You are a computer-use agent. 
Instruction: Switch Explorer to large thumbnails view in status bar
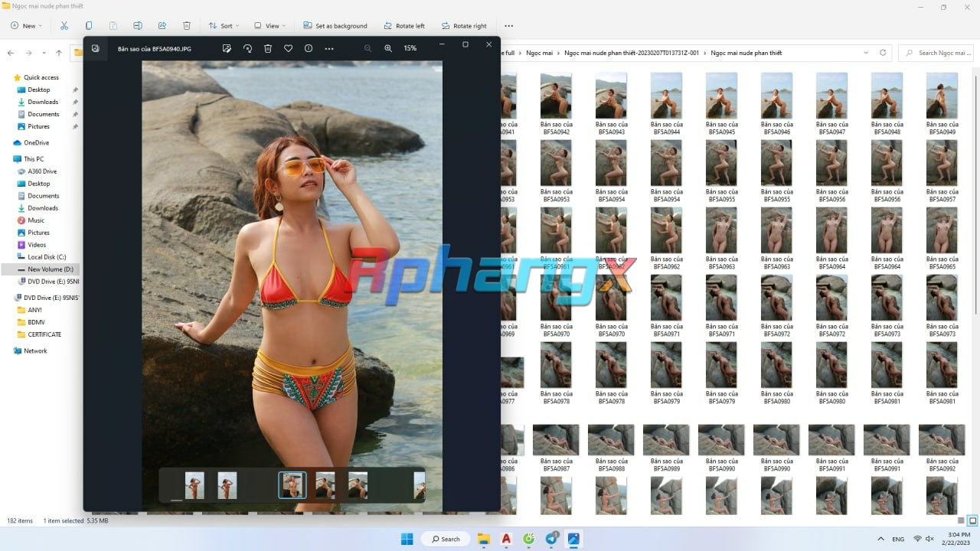click(x=972, y=520)
